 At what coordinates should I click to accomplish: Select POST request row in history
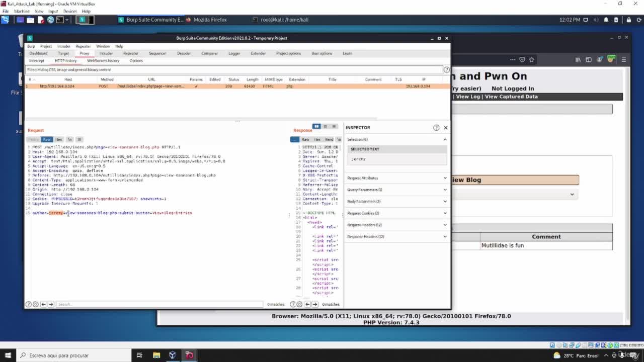237,86
